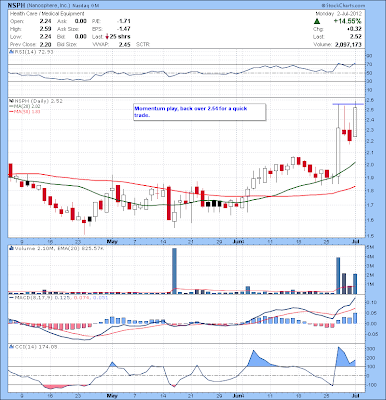The image size is (386, 400).
Task: Click the Chg value '+0.32'
Action: tap(354, 29)
